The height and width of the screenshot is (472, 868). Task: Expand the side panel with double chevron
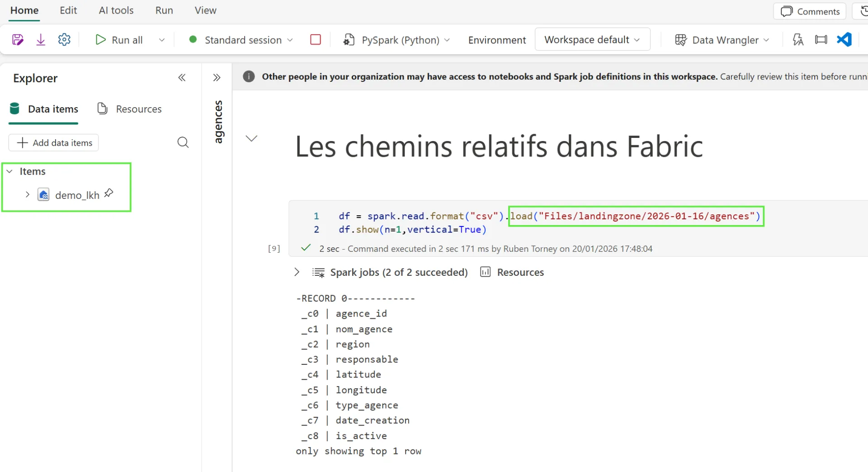[x=217, y=78]
